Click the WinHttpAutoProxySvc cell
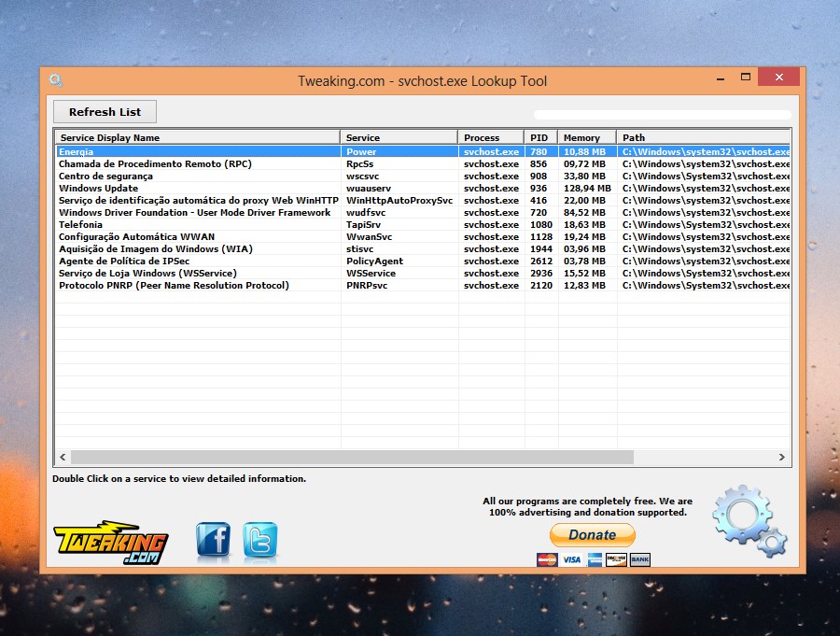This screenshot has height=636, width=840. (399, 201)
